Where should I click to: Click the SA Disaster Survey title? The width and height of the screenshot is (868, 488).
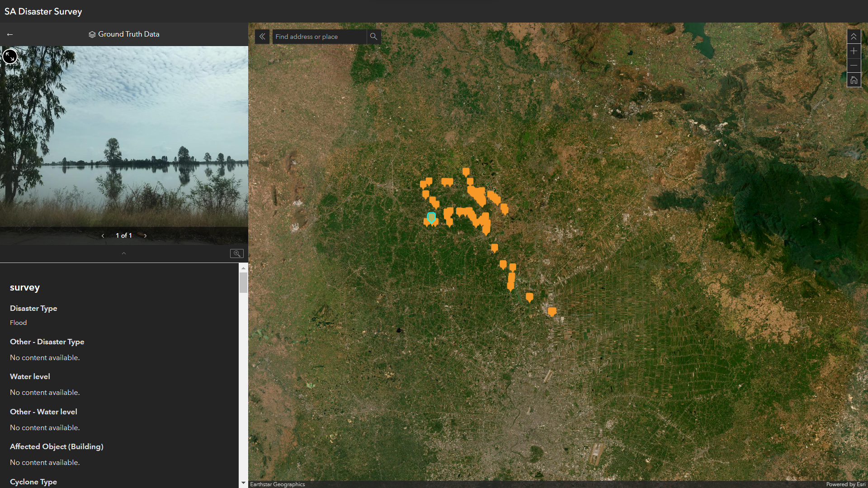pyautogui.click(x=43, y=11)
